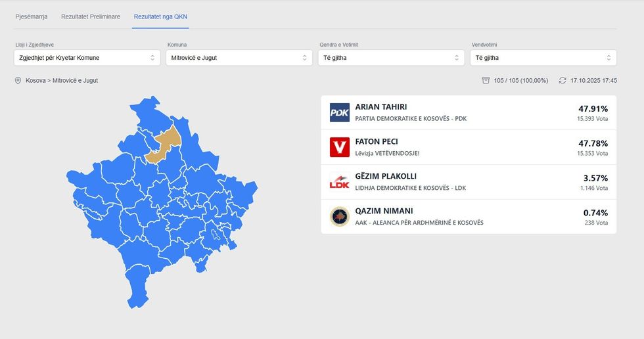Expand the Vendvotimi dropdown
This screenshot has width=644, height=339.
[543, 58]
